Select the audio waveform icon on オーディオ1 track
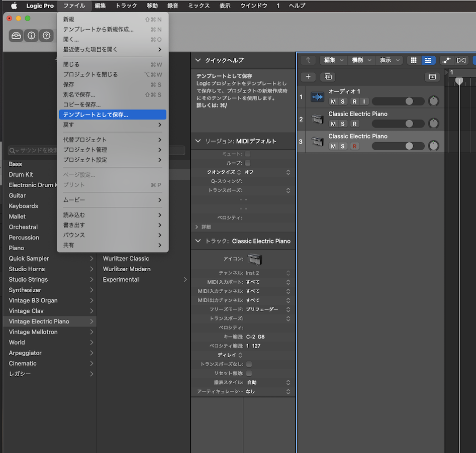This screenshot has height=453, width=476. pos(317,96)
